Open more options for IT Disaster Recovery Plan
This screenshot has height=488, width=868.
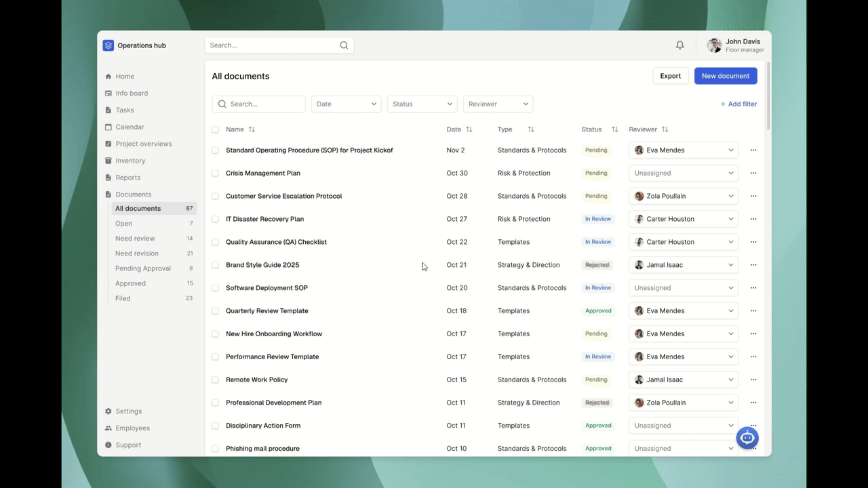tap(753, 220)
